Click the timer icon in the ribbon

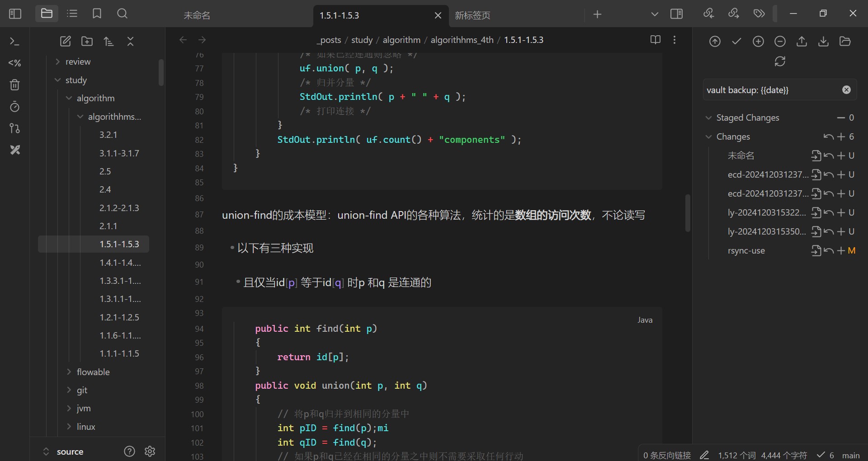click(14, 107)
